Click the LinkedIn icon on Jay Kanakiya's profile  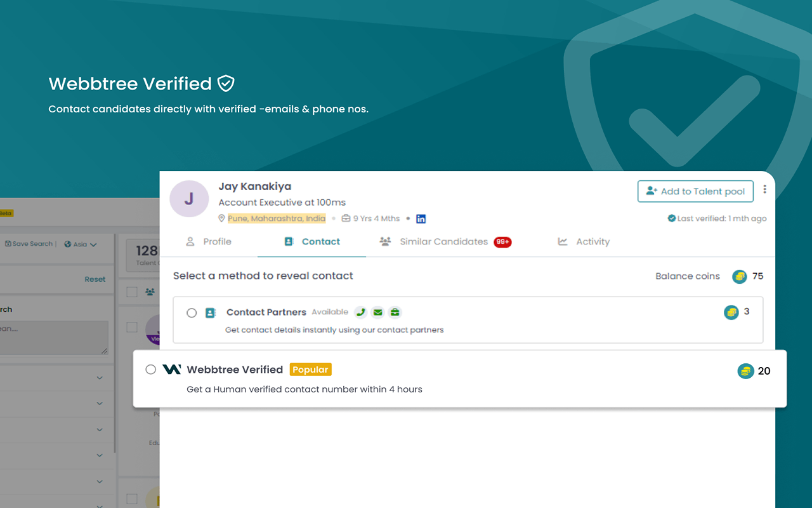(x=421, y=218)
